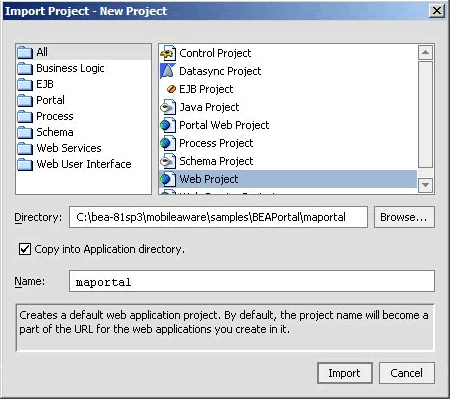Click the Directory path input field

[x=218, y=217]
